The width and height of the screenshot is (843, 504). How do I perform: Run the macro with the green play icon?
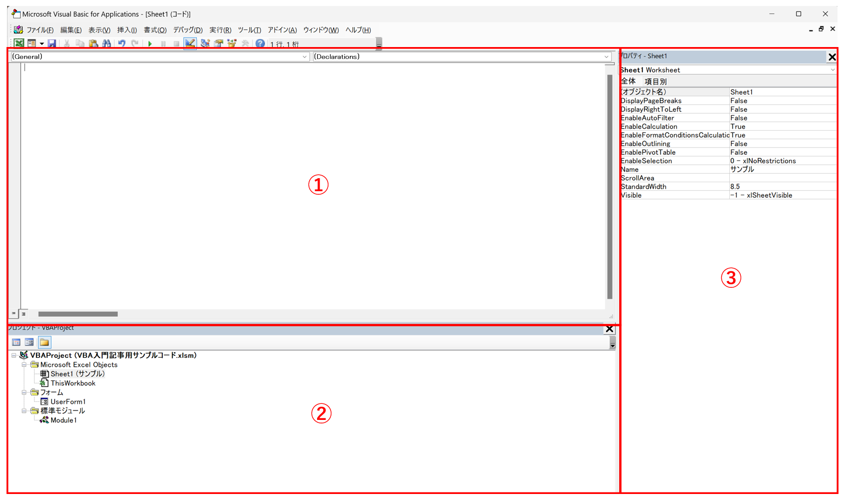point(150,44)
